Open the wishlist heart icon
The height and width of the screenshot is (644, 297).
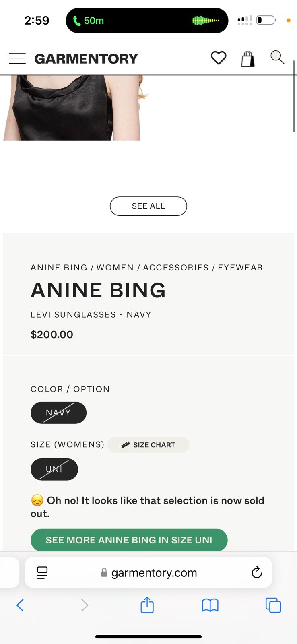[219, 58]
